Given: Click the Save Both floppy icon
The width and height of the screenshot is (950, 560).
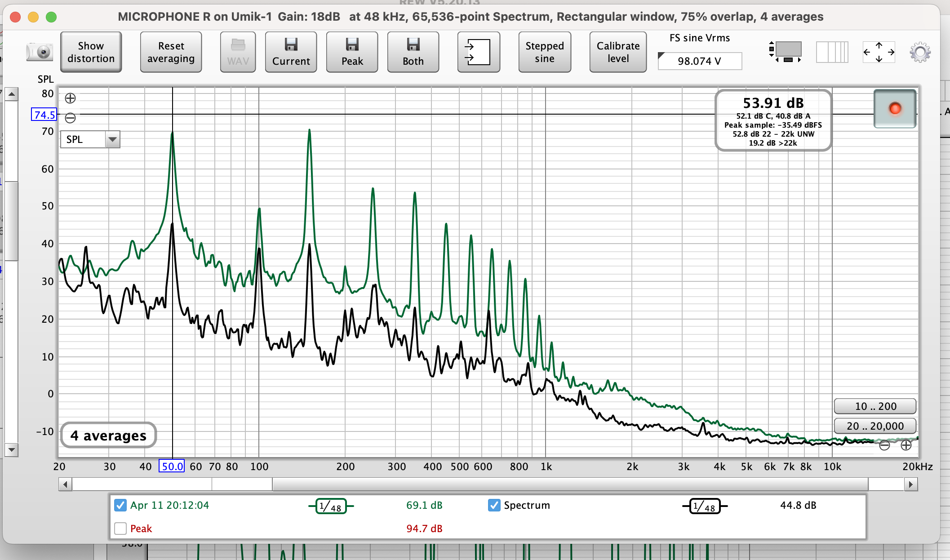Looking at the screenshot, I should tap(413, 52).
